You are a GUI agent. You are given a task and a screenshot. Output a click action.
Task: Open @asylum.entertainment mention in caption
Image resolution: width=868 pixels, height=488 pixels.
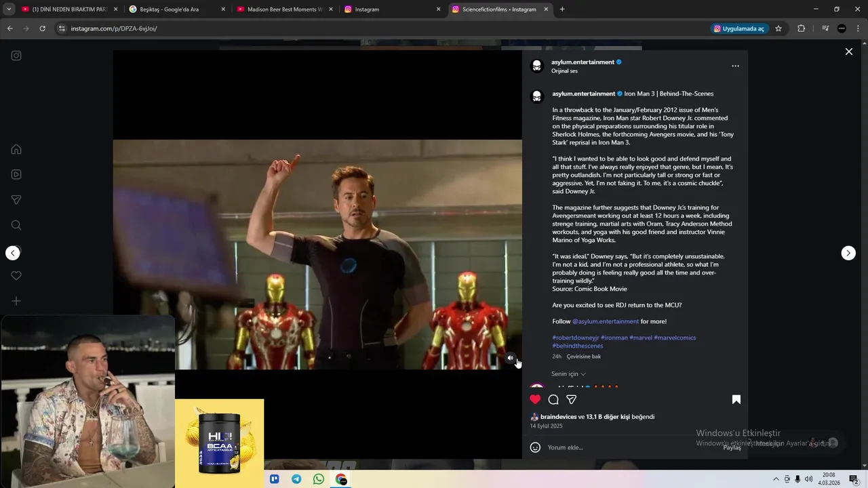point(606,321)
